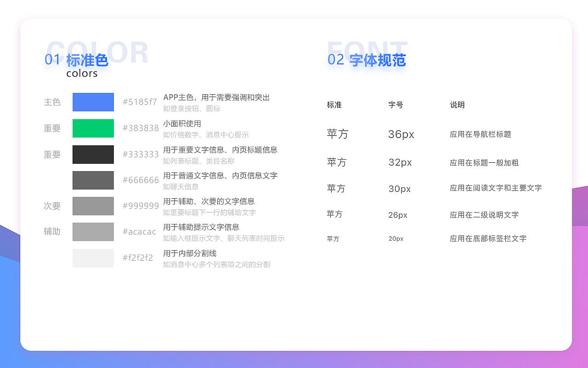Select description 'APP主色，用于需要强调和突出'
The width and height of the screenshot is (588, 368).
216,98
